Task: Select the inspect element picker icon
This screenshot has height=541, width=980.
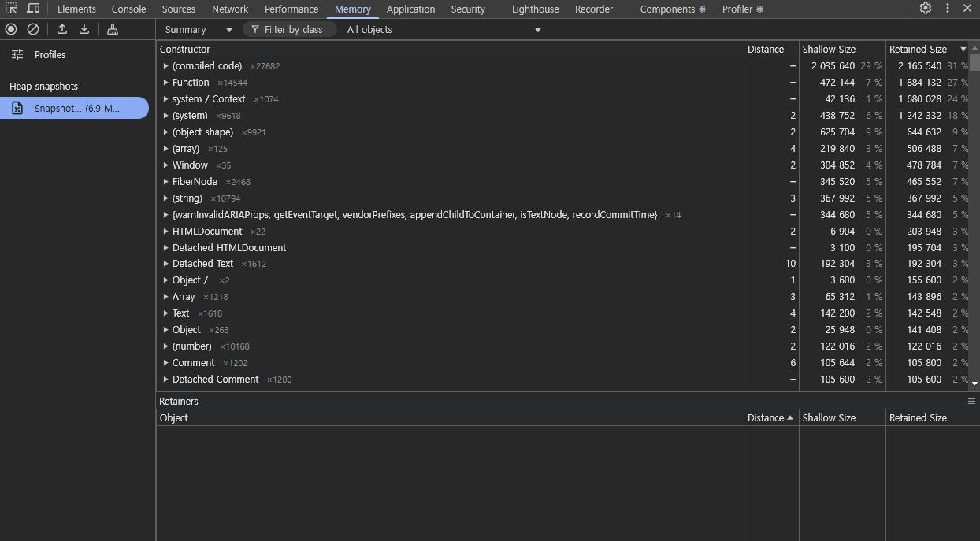Action: click(x=11, y=9)
